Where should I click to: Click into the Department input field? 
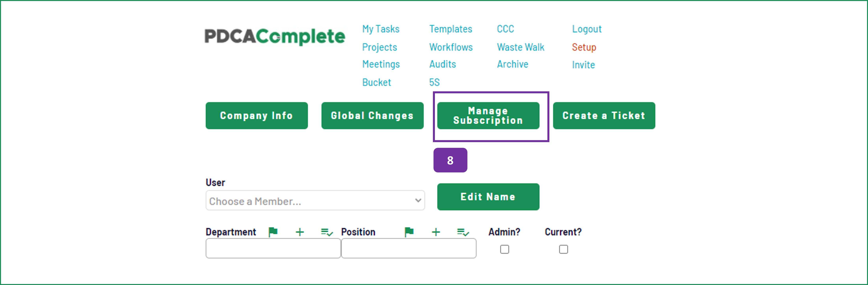(x=273, y=248)
